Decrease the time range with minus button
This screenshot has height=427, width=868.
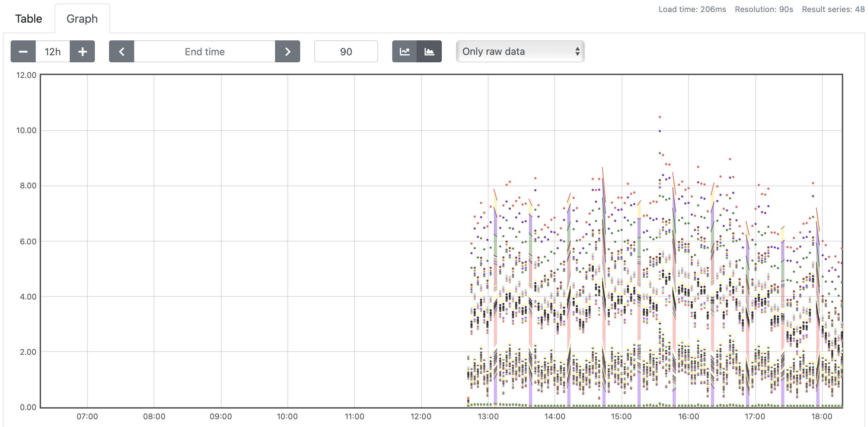23,52
